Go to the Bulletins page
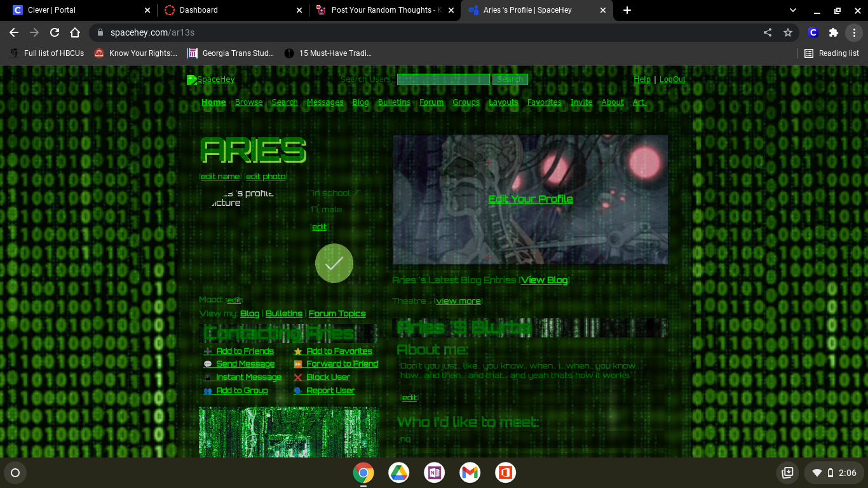The width and height of the screenshot is (868, 488). pos(394,102)
